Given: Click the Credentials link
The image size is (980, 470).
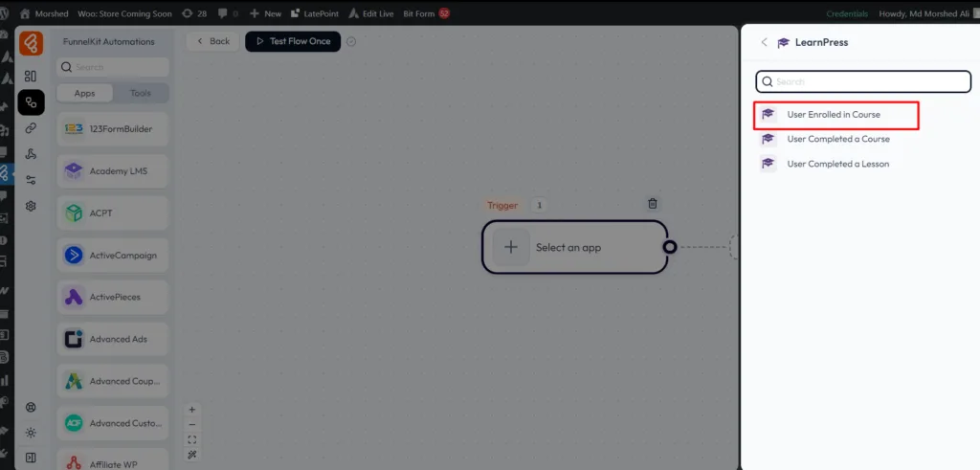Looking at the screenshot, I should coord(847,13).
